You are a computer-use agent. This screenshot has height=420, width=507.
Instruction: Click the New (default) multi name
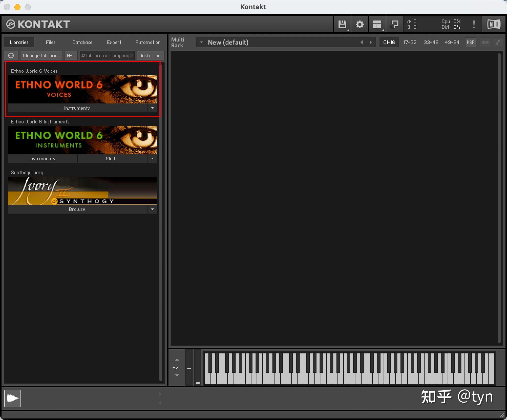click(x=228, y=42)
